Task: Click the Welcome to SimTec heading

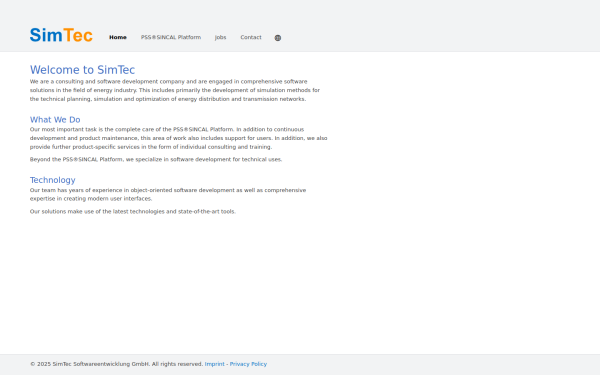Action: (x=82, y=70)
